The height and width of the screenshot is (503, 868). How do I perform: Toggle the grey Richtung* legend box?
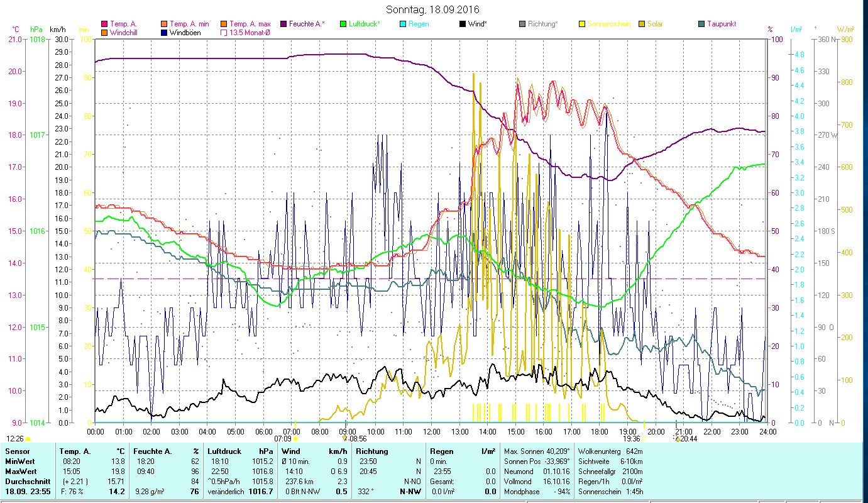[522, 24]
